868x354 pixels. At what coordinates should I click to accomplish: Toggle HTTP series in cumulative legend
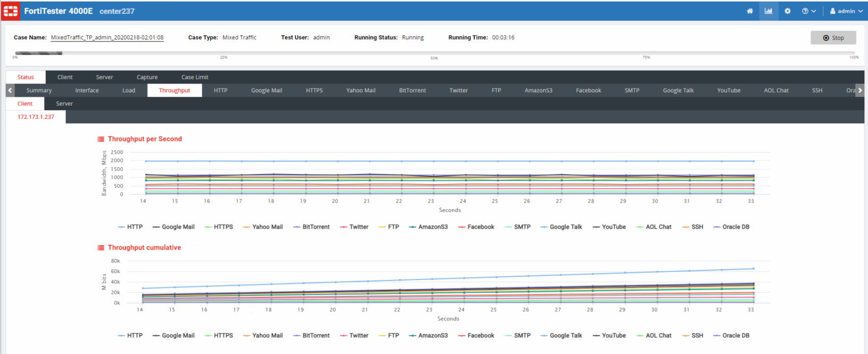pos(130,335)
